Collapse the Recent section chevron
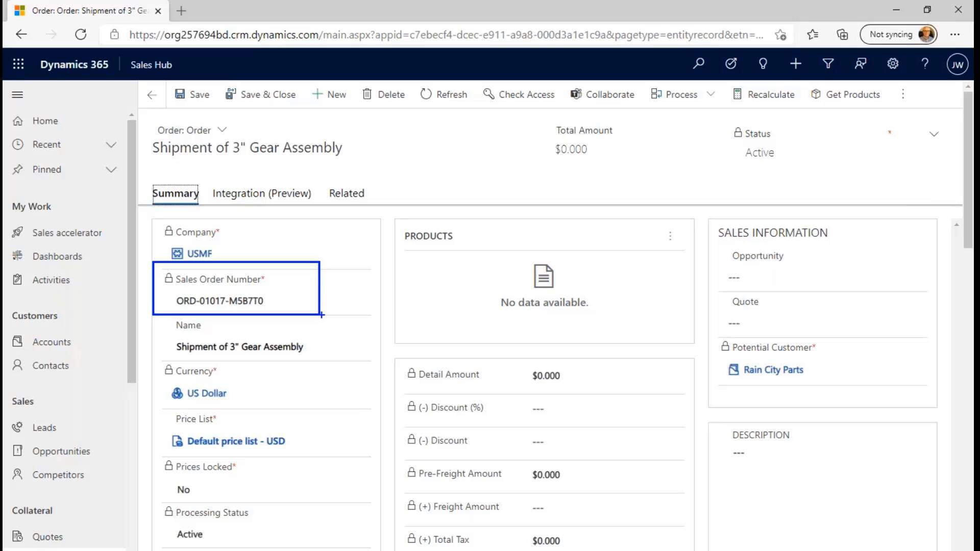Image resolution: width=980 pixels, height=551 pixels. 111,144
